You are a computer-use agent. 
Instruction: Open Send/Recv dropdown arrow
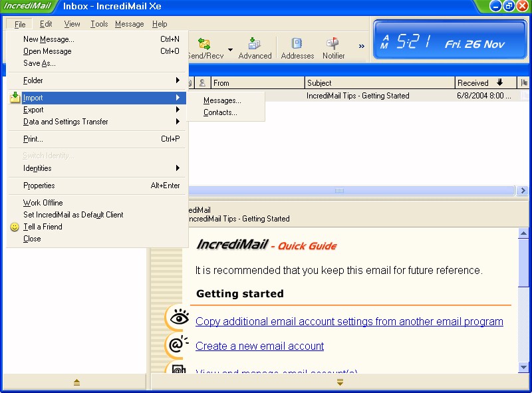230,49
